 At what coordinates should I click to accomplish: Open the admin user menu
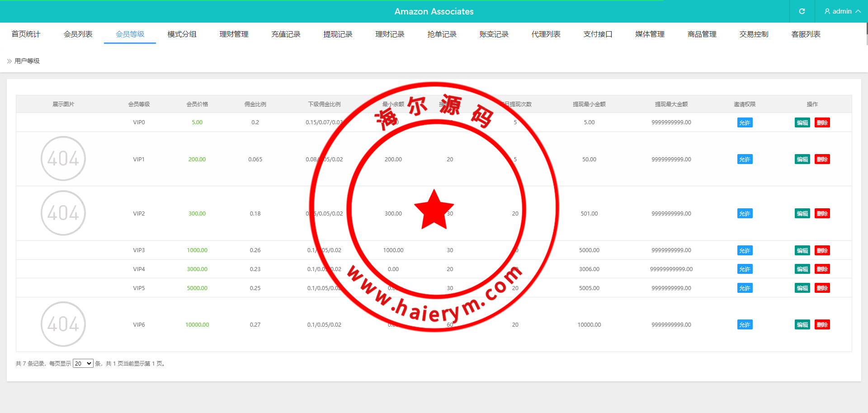pyautogui.click(x=842, y=11)
